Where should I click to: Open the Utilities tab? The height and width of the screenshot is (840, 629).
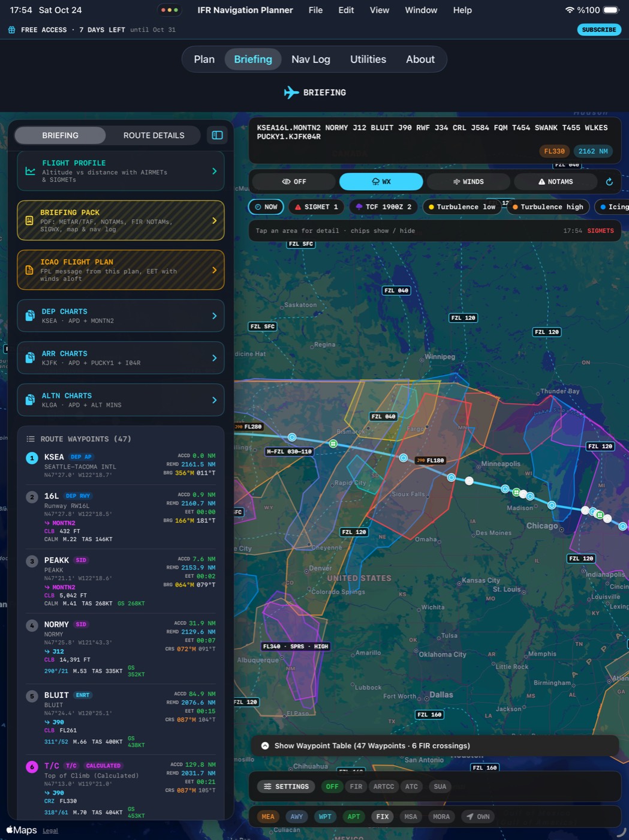pyautogui.click(x=368, y=59)
